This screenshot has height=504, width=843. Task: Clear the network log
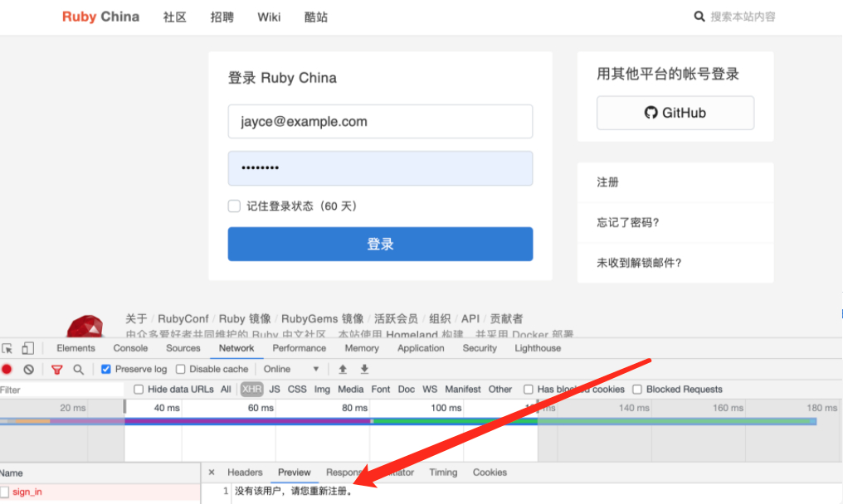(28, 369)
